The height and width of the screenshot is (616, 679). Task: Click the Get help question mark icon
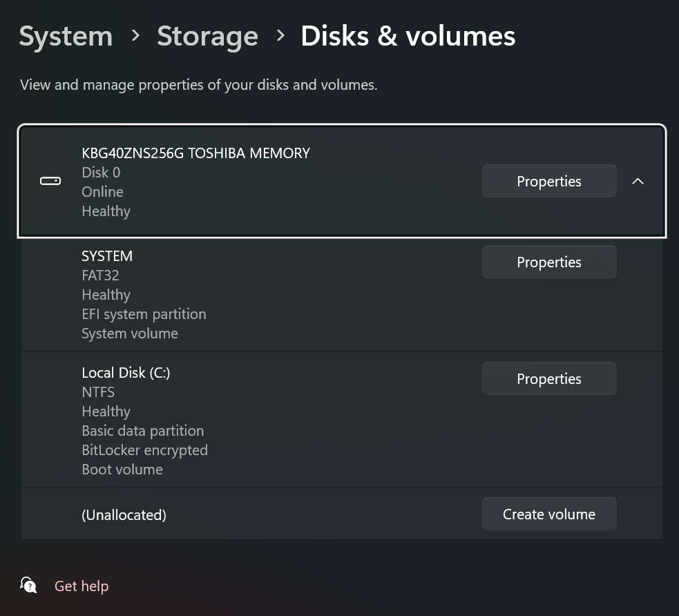point(28,585)
